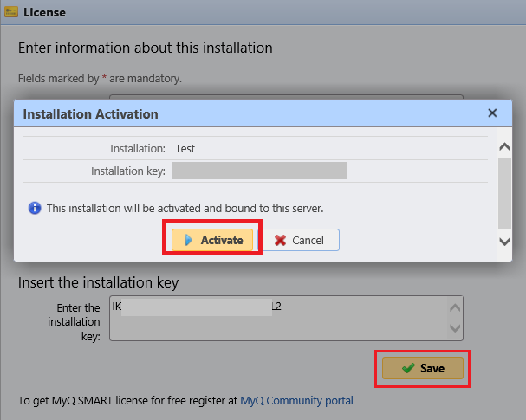Cancel the installation activation
The width and height of the screenshot is (526, 420).
click(x=301, y=240)
